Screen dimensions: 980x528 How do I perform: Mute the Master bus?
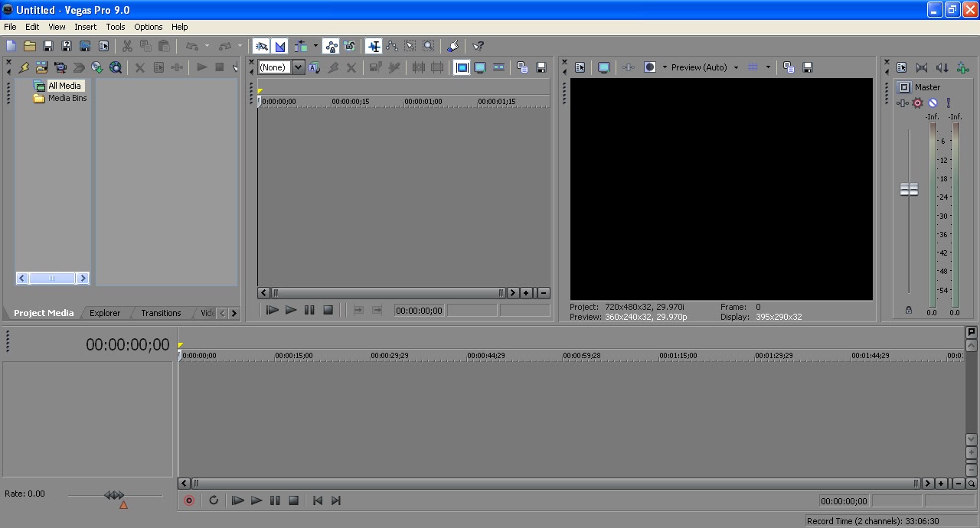click(933, 103)
